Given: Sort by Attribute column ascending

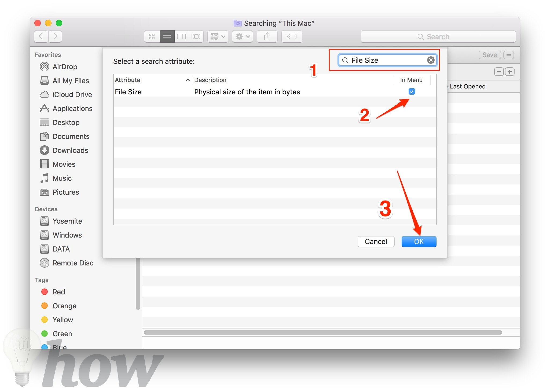Looking at the screenshot, I should pyautogui.click(x=151, y=80).
